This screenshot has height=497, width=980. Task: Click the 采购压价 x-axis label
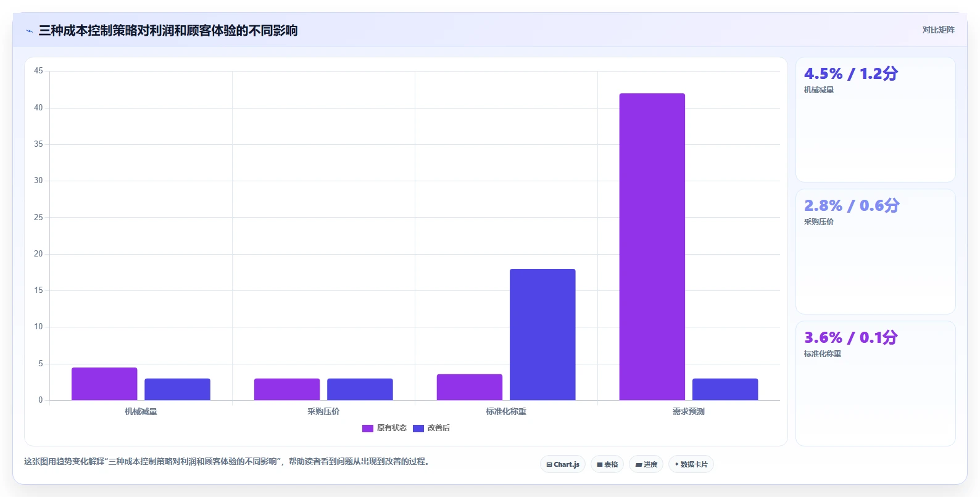pos(323,411)
